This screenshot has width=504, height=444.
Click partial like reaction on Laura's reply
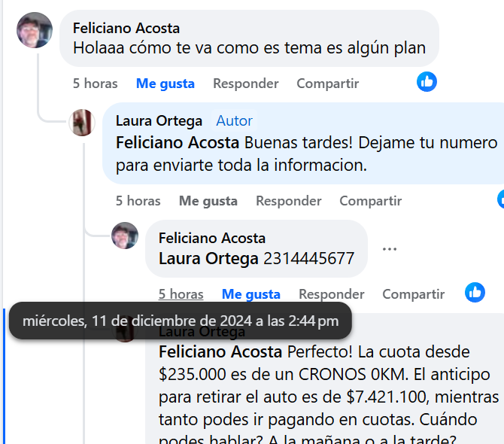coord(500,199)
